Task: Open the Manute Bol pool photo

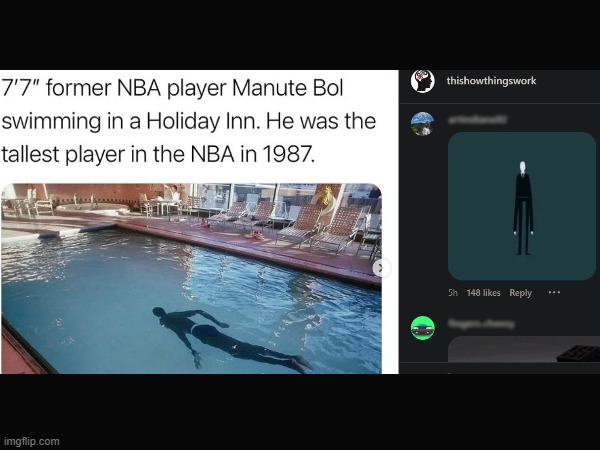Action: tap(191, 279)
